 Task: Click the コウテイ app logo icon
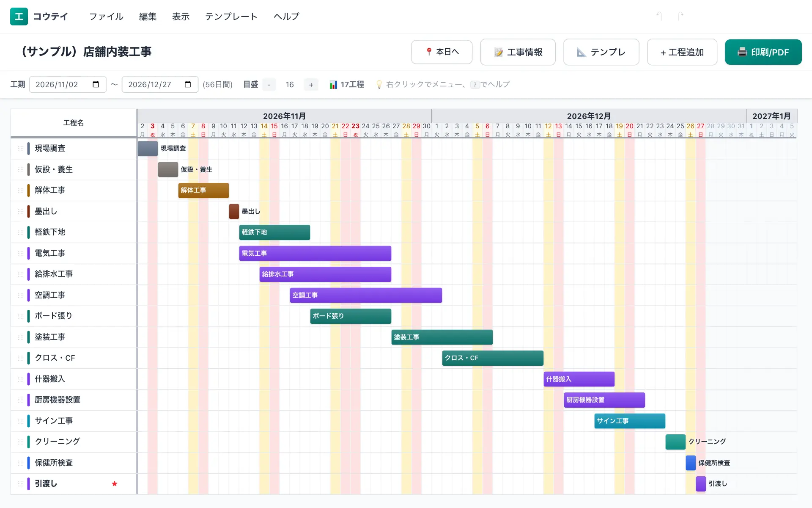[x=19, y=17]
